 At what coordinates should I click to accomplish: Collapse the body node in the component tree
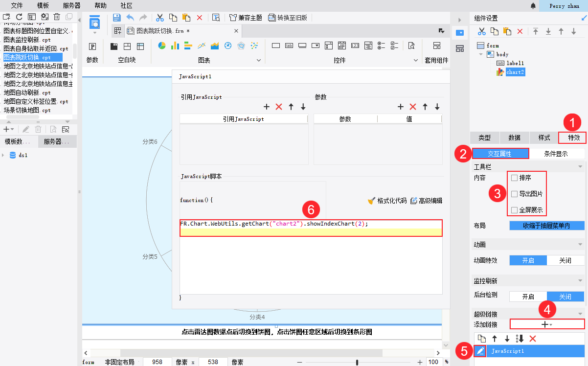(480, 54)
